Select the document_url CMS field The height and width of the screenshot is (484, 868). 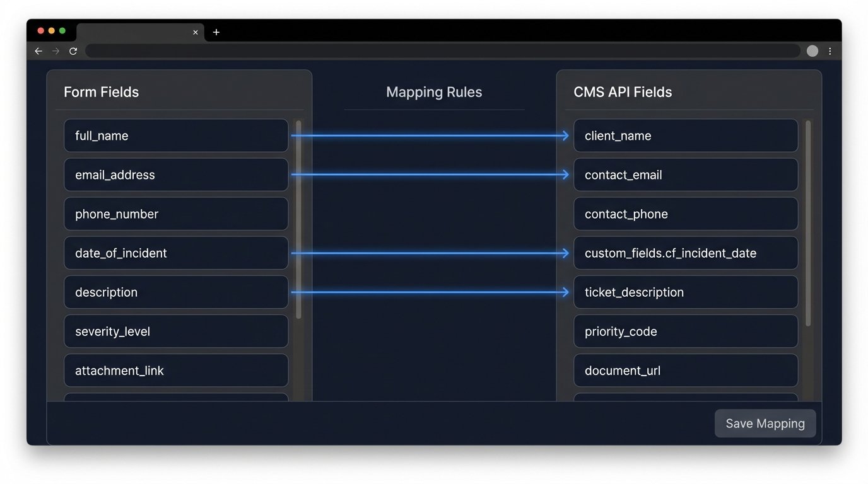coord(685,371)
